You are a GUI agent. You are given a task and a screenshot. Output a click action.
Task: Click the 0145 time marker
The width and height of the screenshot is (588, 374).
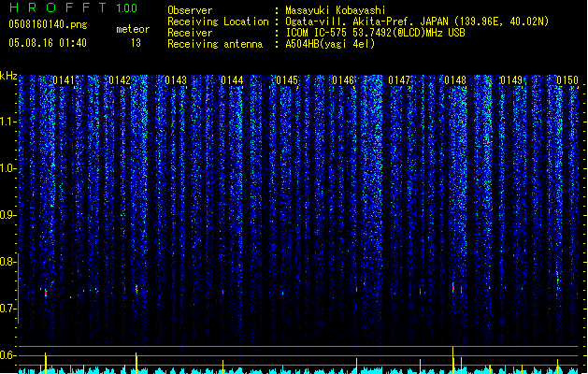287,80
